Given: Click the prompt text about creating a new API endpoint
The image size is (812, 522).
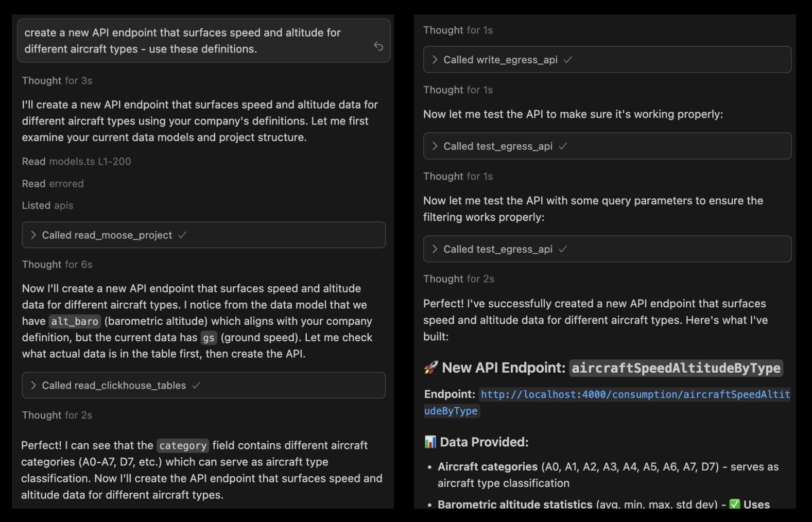Looking at the screenshot, I should [182, 41].
